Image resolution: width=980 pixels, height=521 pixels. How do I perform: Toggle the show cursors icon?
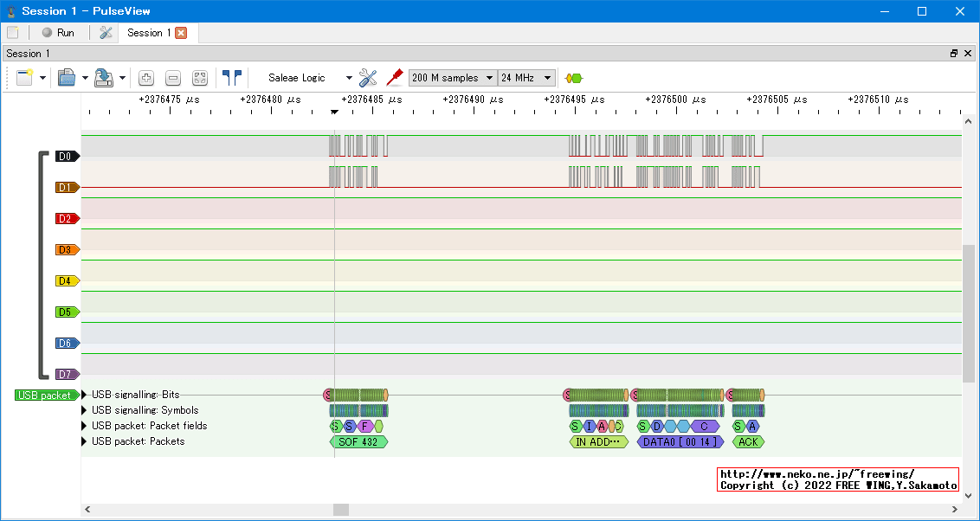231,78
